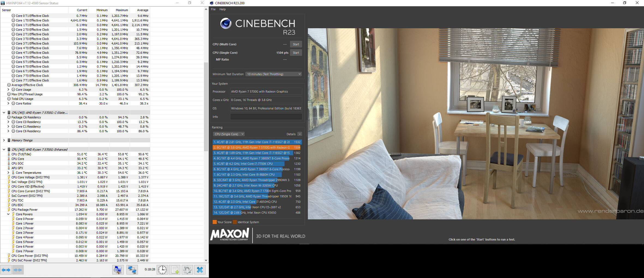Click the Average column header
The height and width of the screenshot is (278, 644).
pyautogui.click(x=140, y=10)
